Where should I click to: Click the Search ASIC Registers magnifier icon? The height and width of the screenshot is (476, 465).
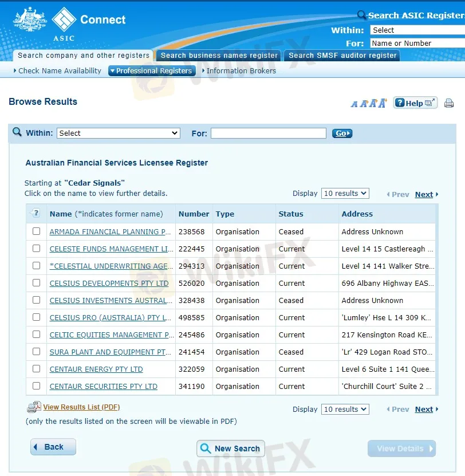[x=361, y=14]
